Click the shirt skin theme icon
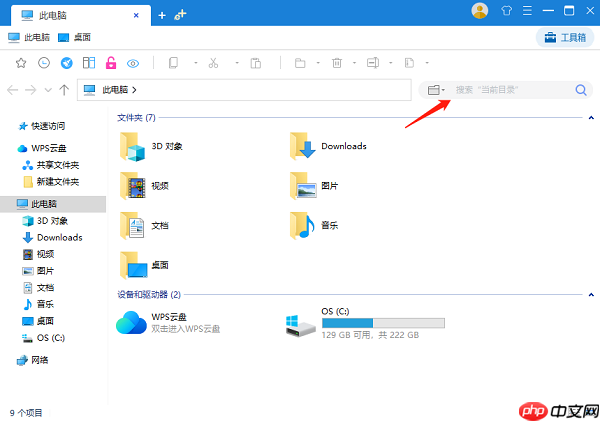This screenshot has width=600, height=421. (507, 11)
